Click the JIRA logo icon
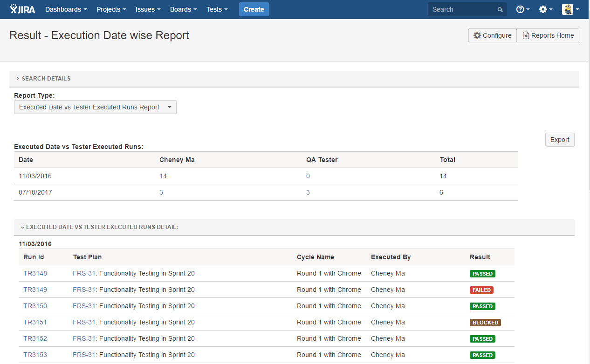The height and width of the screenshot is (364, 590). tap(22, 9)
